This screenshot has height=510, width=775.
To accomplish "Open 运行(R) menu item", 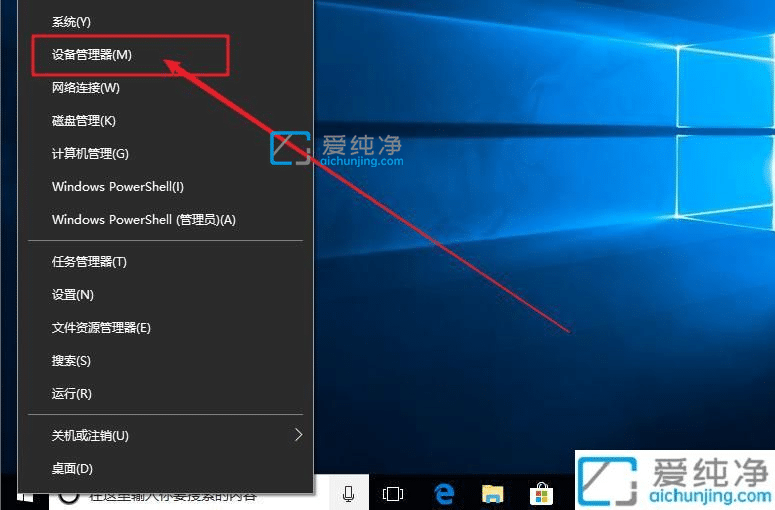I will click(166, 394).
